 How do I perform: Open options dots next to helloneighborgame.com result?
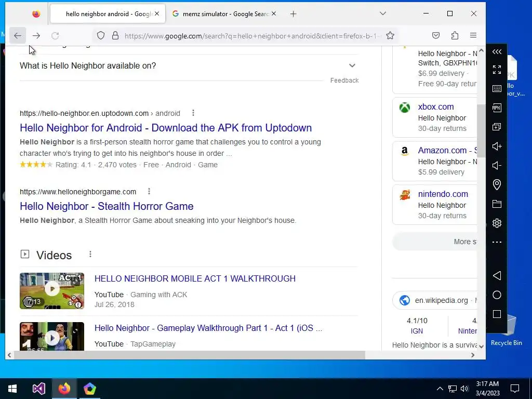pos(149,191)
